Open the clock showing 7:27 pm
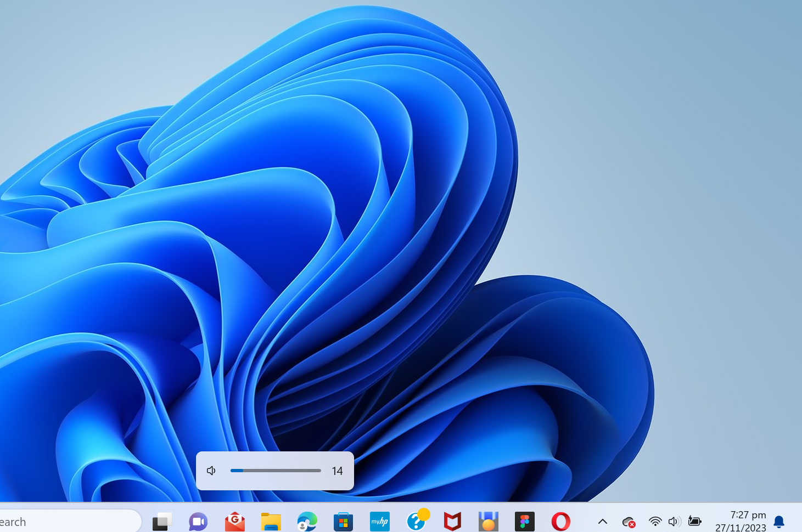 click(x=740, y=521)
